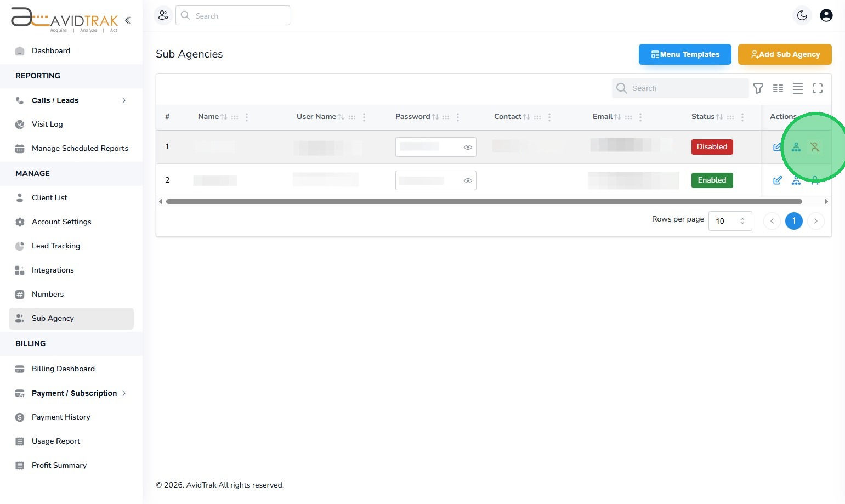
Task: Open Account Settings
Action: pos(71,222)
